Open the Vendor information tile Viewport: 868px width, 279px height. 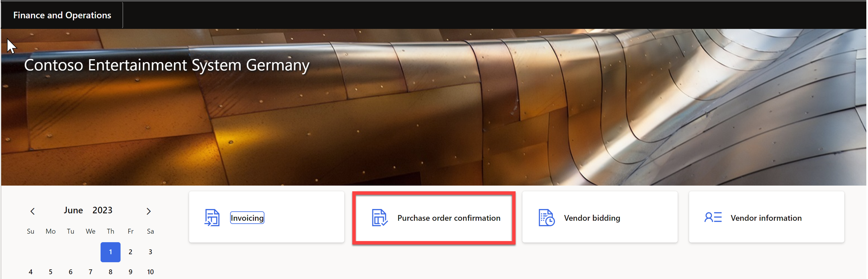point(766,217)
